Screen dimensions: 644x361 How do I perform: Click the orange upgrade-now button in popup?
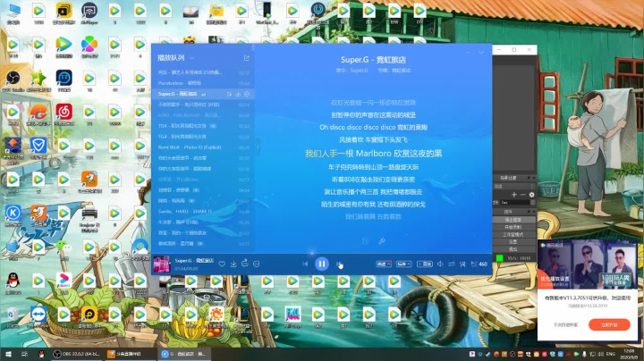pyautogui.click(x=609, y=324)
